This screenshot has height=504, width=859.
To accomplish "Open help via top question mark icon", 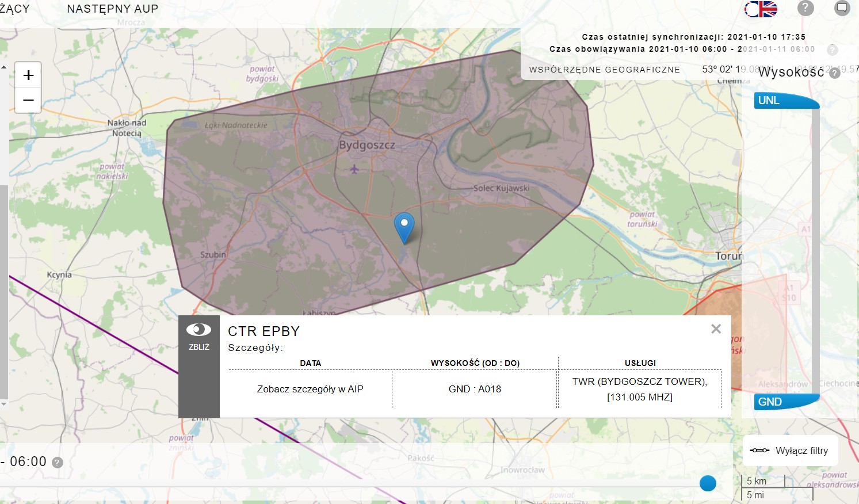I will click(805, 8).
